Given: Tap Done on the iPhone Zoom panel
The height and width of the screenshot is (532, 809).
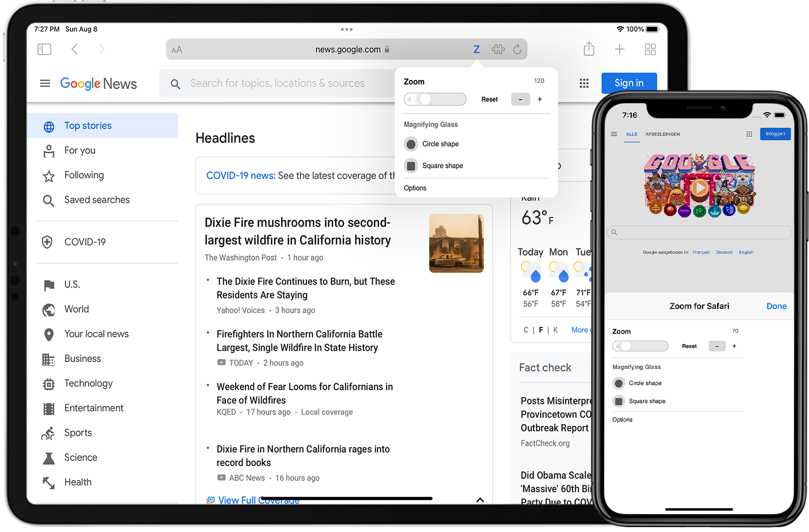Looking at the screenshot, I should [776, 306].
